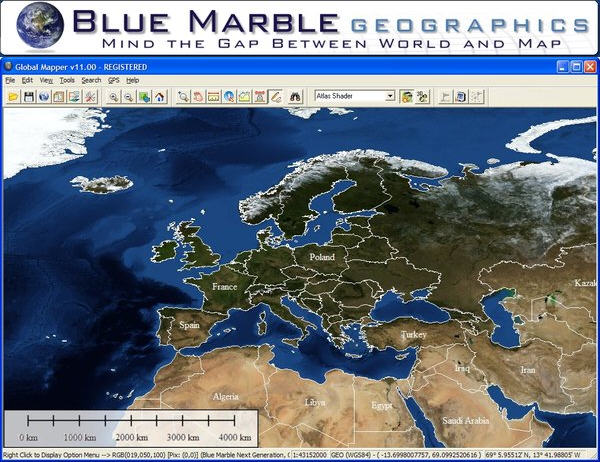Click the GPS mark waypoint flag icon
This screenshot has width=600, height=462.
[x=445, y=96]
